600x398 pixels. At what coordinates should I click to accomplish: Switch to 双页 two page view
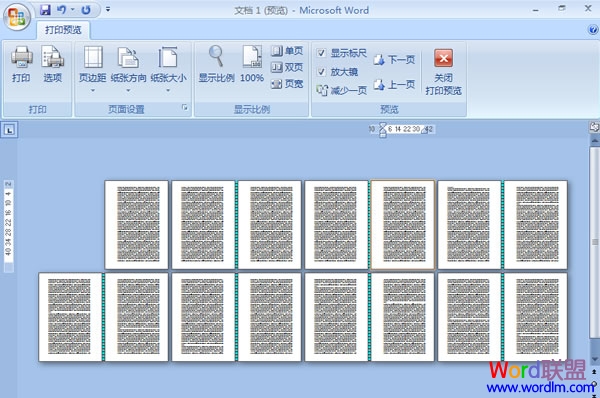[x=287, y=67]
